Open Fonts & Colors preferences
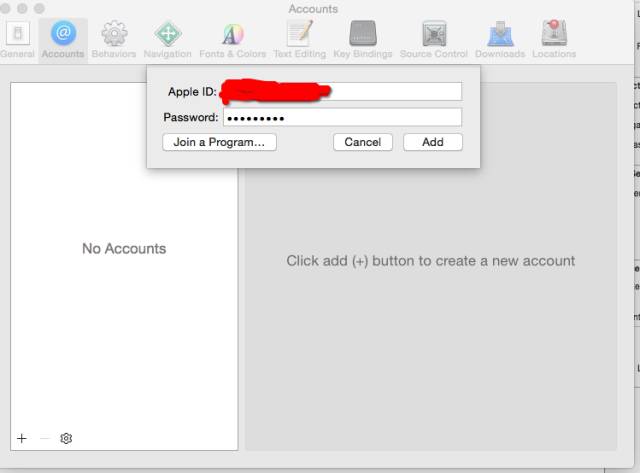The image size is (640, 473). pyautogui.click(x=233, y=34)
